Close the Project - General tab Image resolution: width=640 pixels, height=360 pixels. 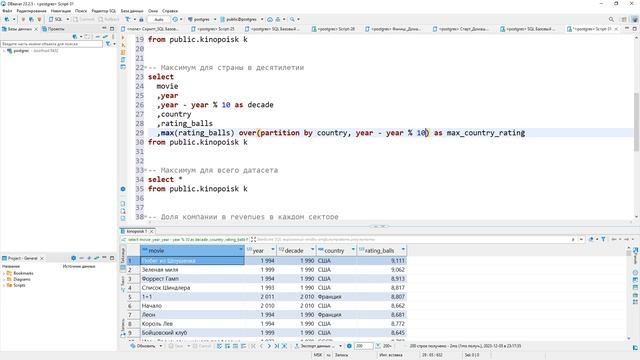42,258
